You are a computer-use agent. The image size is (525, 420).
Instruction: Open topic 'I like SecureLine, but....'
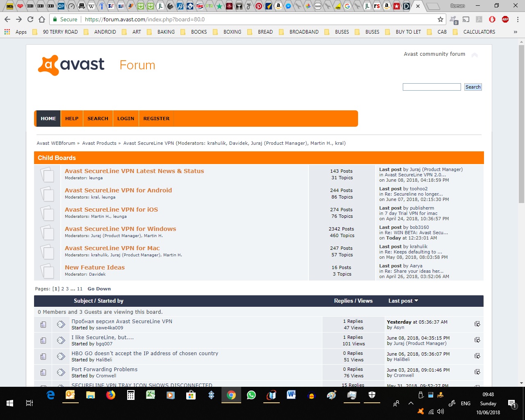pyautogui.click(x=103, y=337)
